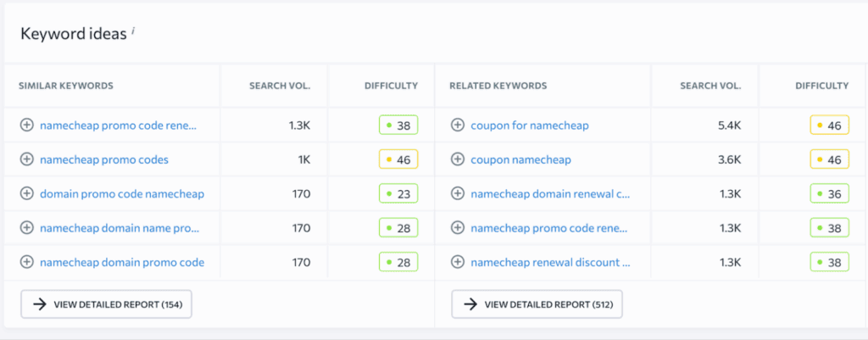Open 'namecheap domain name pro...' keyword link
This screenshot has width=868, height=340.
(x=120, y=228)
